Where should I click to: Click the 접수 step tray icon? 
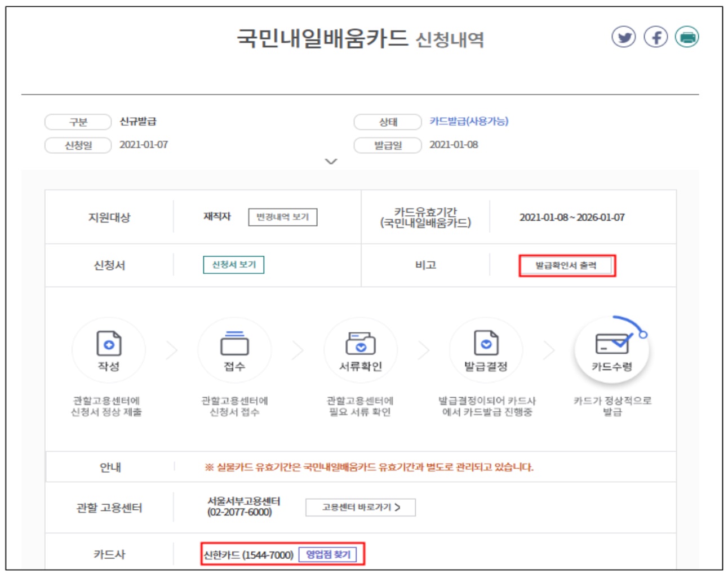[234, 343]
